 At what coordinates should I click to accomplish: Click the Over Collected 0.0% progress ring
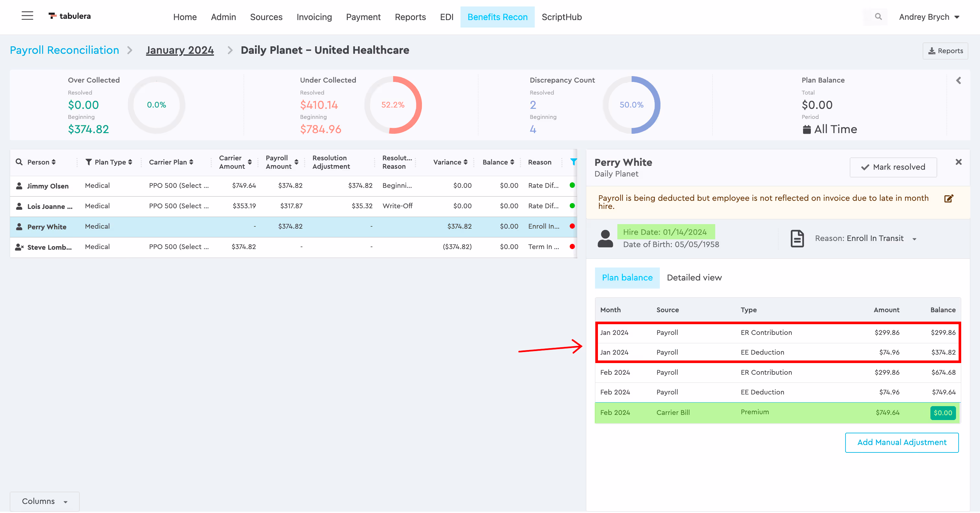[x=156, y=105]
